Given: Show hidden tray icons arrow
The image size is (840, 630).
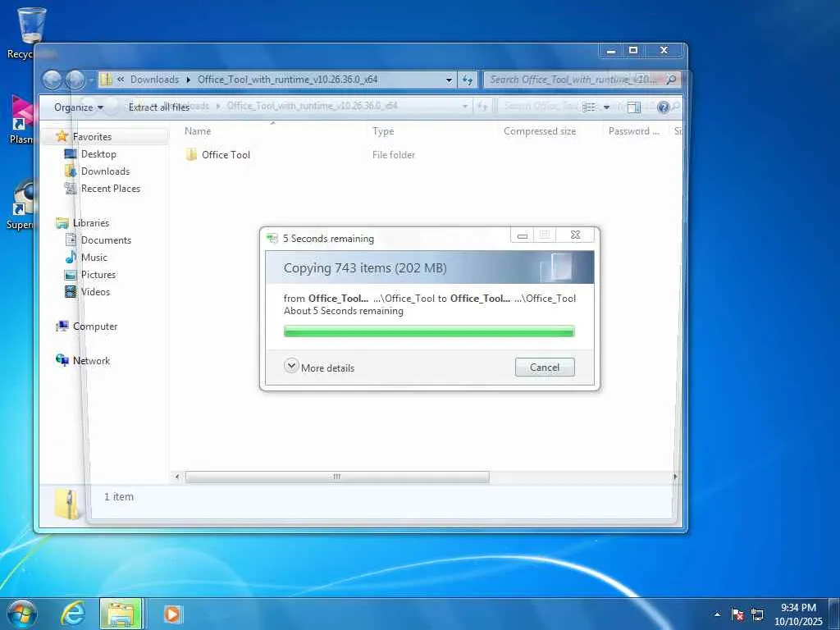Looking at the screenshot, I should point(717,614).
